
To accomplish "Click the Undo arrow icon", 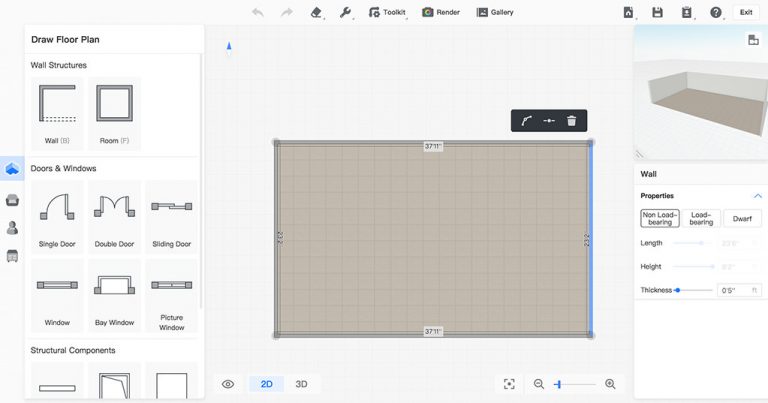I will [258, 12].
